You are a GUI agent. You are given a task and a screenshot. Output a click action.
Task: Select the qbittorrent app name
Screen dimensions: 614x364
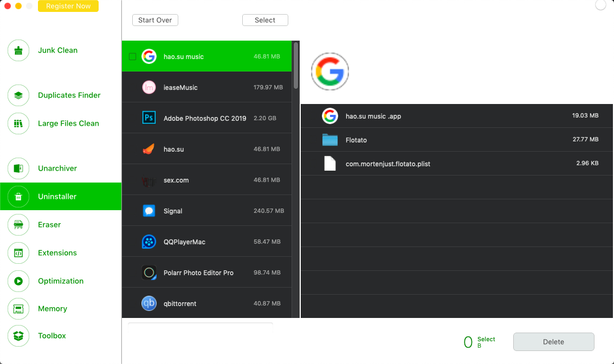180,304
